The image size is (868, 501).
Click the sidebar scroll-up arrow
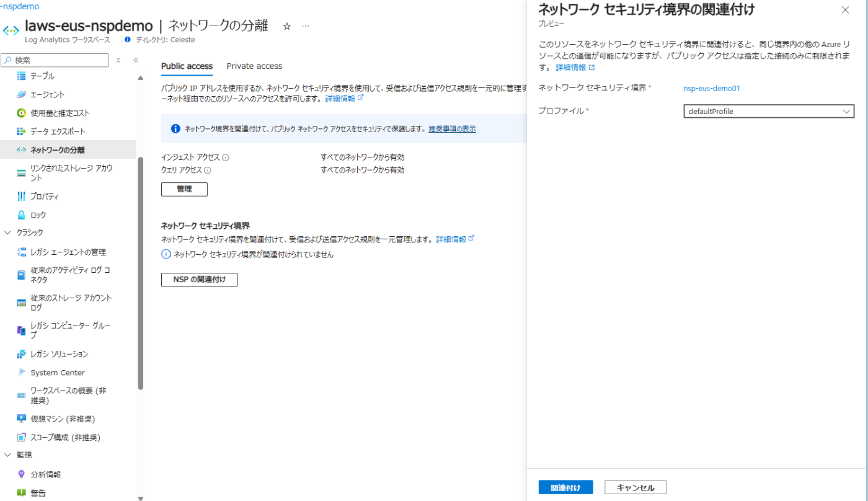[141, 78]
